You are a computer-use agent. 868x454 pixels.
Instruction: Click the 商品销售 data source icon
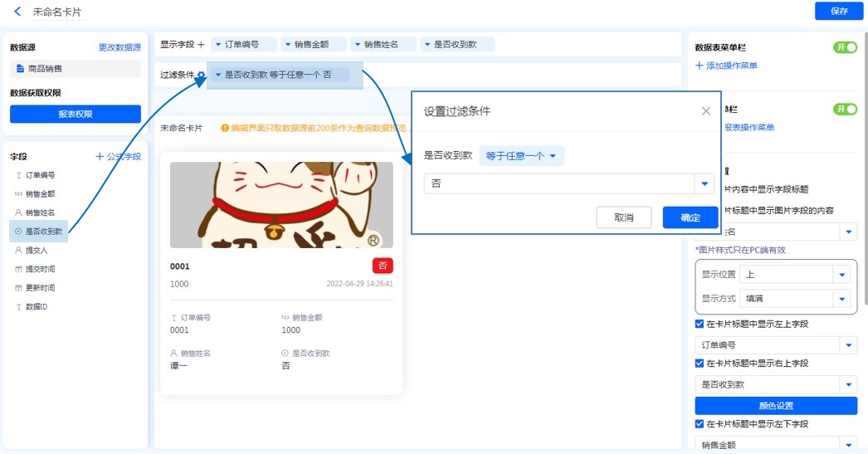20,69
